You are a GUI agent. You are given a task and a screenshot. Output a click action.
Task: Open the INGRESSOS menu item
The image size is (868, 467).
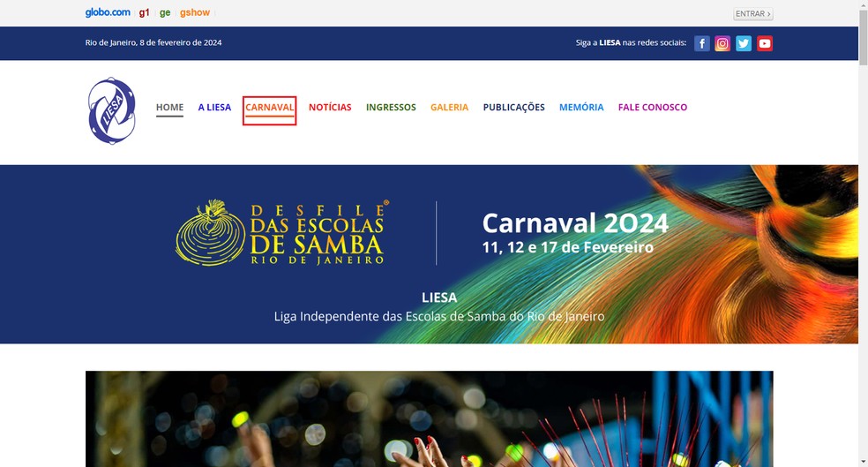click(391, 108)
